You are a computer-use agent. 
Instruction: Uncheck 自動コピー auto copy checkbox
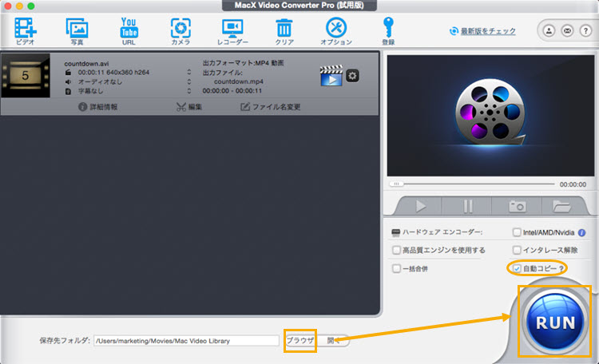point(517,268)
